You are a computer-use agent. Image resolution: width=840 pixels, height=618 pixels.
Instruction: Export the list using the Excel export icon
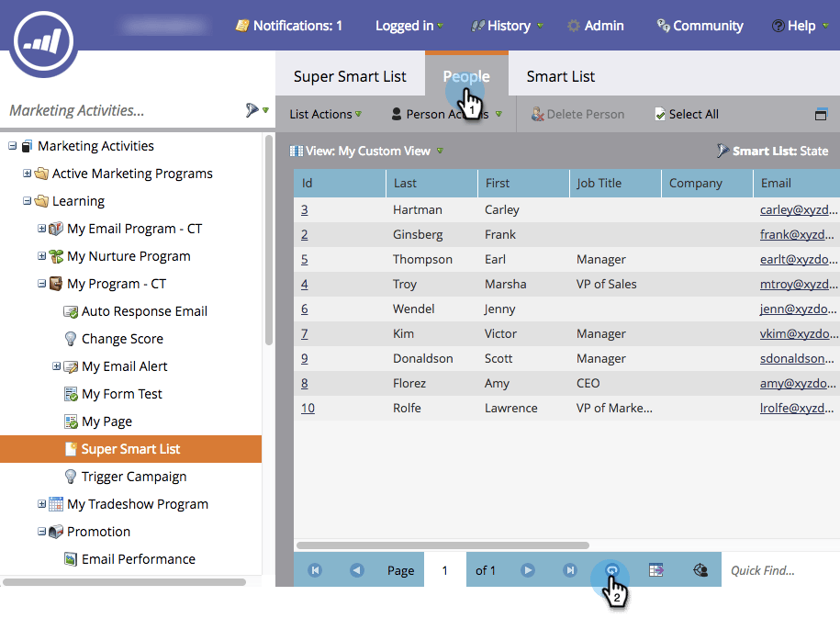(655, 569)
